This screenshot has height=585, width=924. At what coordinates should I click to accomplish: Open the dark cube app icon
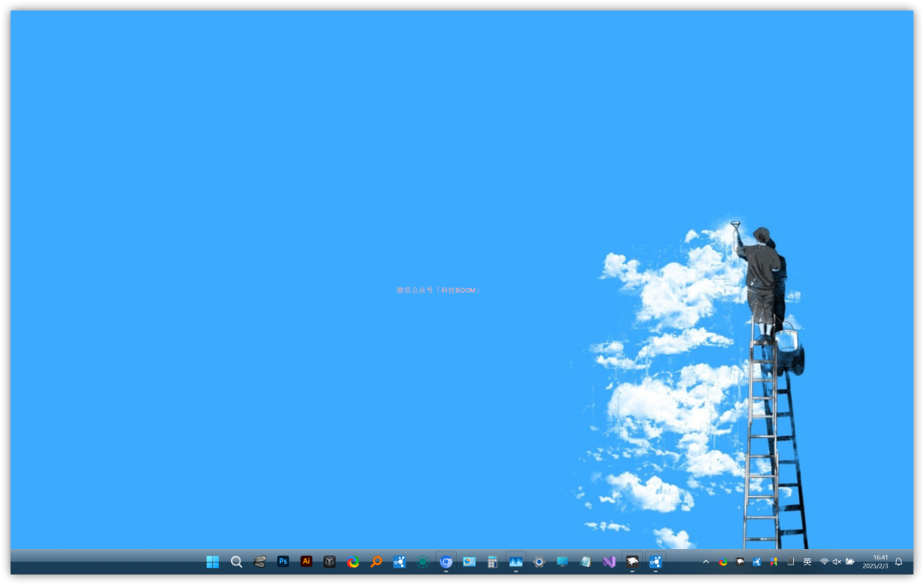click(329, 562)
